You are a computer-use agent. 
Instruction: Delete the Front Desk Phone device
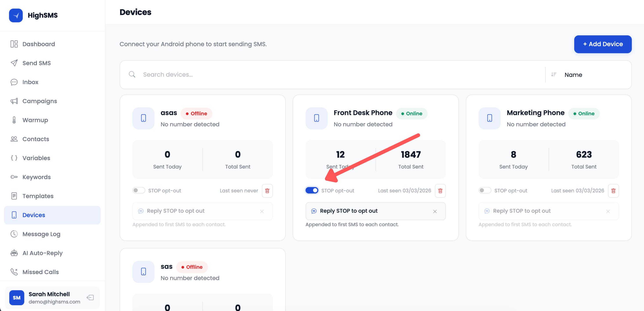click(x=440, y=191)
